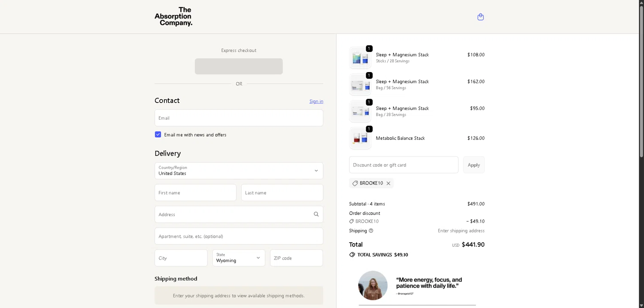Click the Apply discount button
644x308 pixels.
click(x=474, y=165)
